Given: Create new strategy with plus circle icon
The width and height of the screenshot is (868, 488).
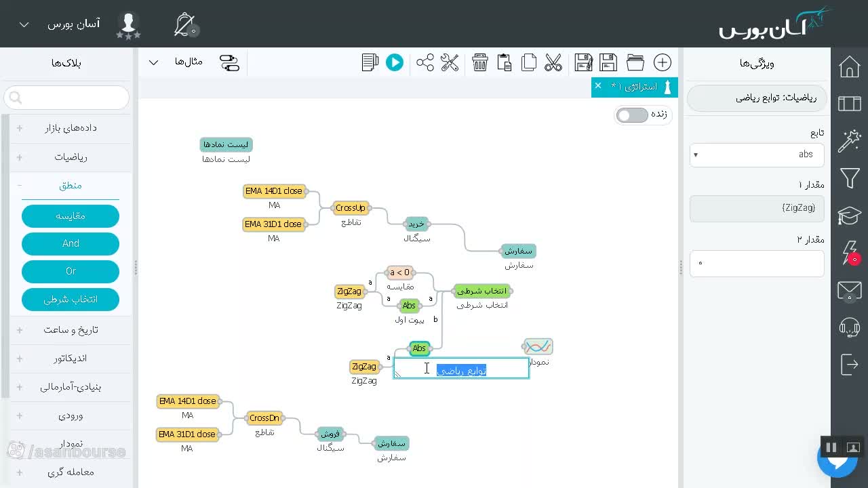Looking at the screenshot, I should [x=663, y=63].
